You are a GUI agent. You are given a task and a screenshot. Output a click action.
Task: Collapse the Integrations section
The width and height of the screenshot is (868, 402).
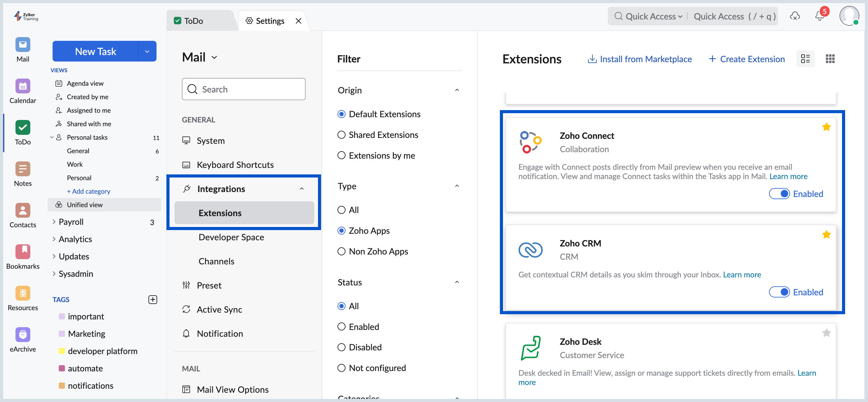tap(302, 189)
